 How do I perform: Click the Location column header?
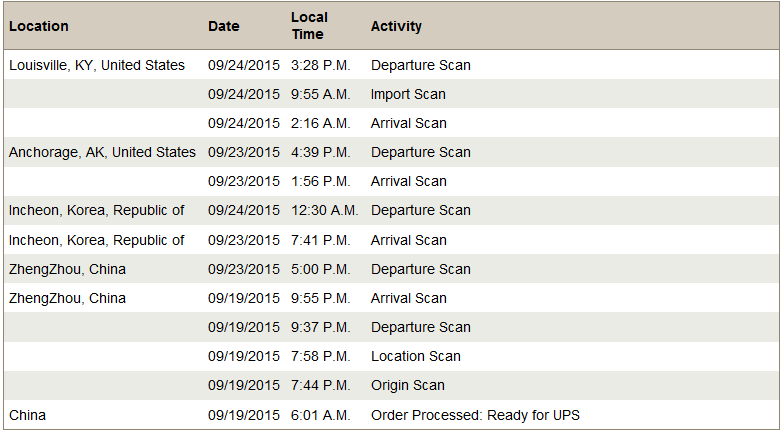39,26
